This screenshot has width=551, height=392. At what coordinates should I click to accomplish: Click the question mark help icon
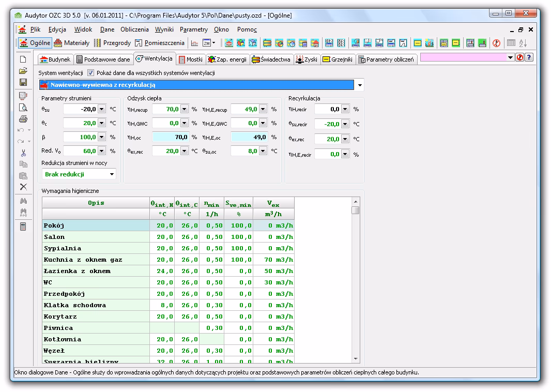529,58
